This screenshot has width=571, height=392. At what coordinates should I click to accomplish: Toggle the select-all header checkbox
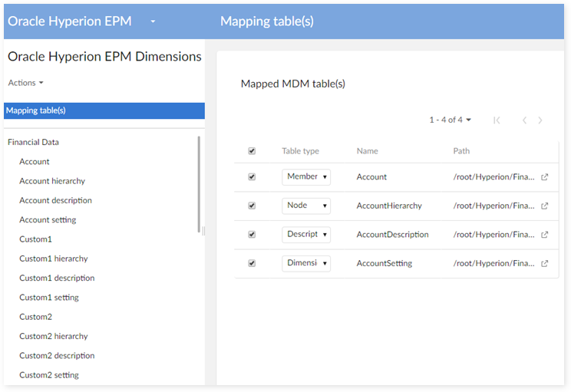click(252, 151)
